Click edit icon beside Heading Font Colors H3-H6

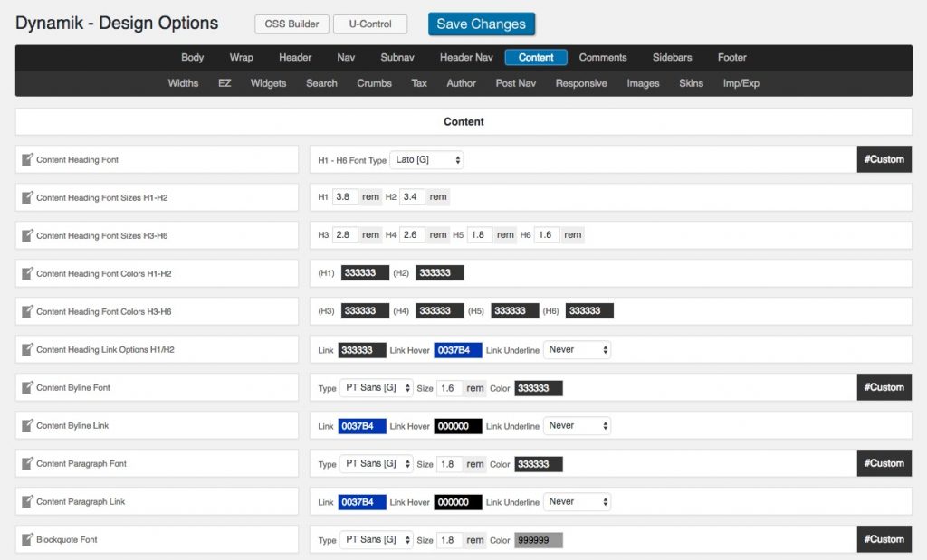[x=27, y=311]
